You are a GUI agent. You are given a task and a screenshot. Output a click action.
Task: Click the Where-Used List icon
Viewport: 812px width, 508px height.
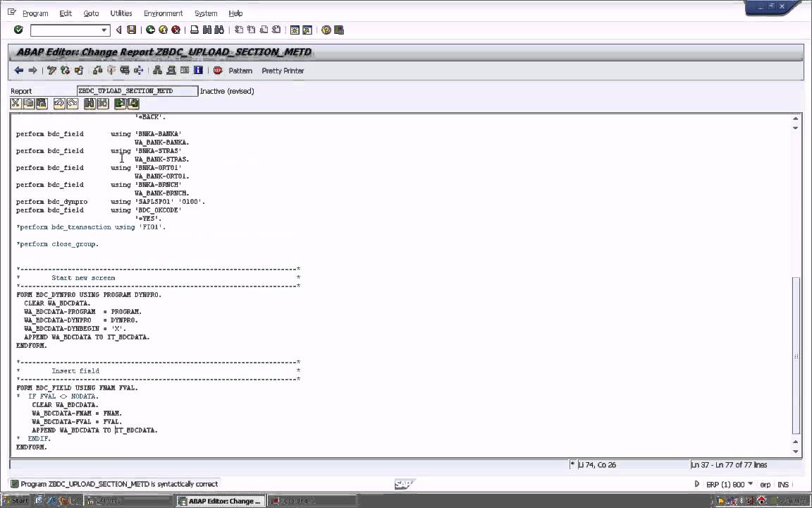138,71
